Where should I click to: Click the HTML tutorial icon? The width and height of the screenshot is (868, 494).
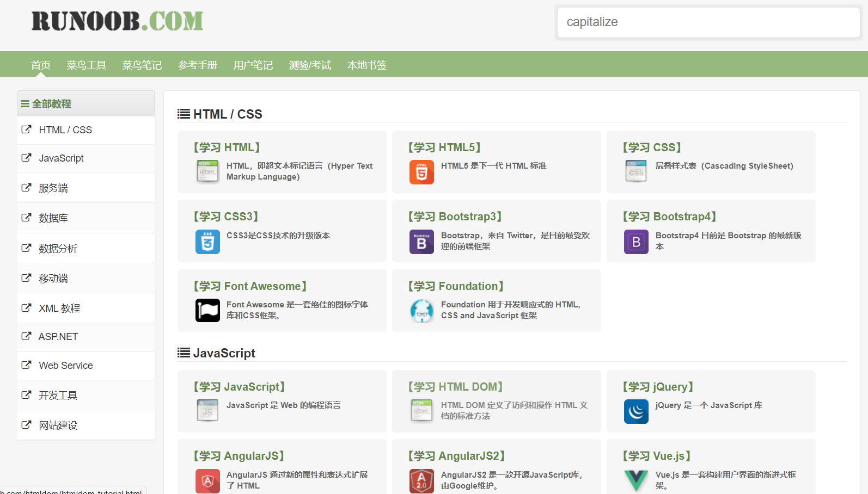click(x=207, y=171)
